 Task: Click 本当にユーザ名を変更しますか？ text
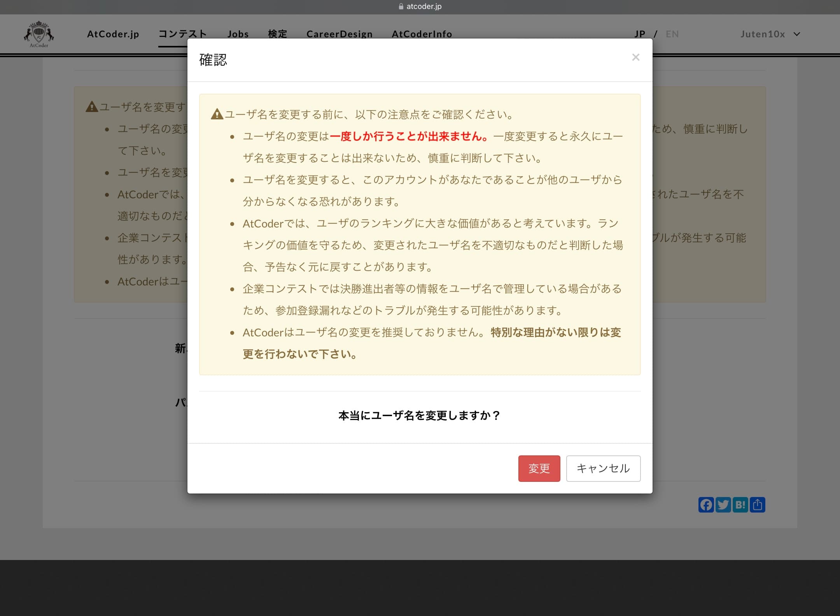[x=420, y=416]
